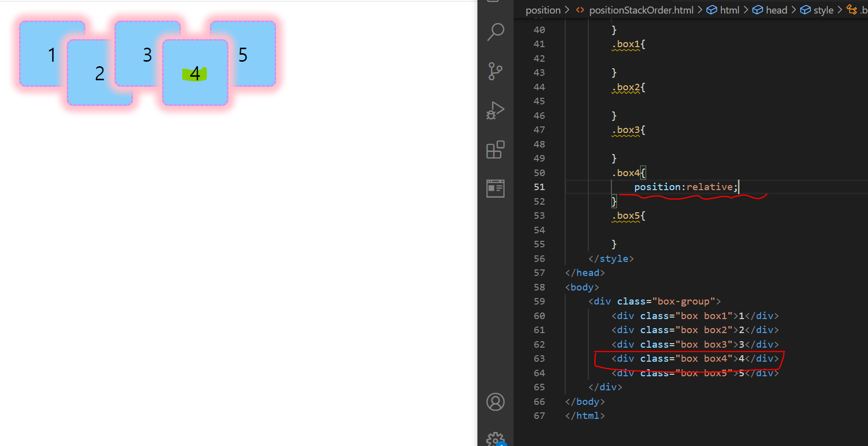
Task: Click the box-group div line
Action: (x=655, y=302)
